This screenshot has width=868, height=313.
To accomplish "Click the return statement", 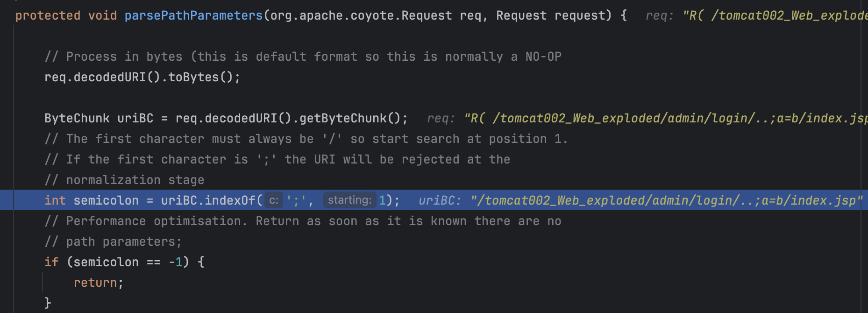I will (95, 283).
